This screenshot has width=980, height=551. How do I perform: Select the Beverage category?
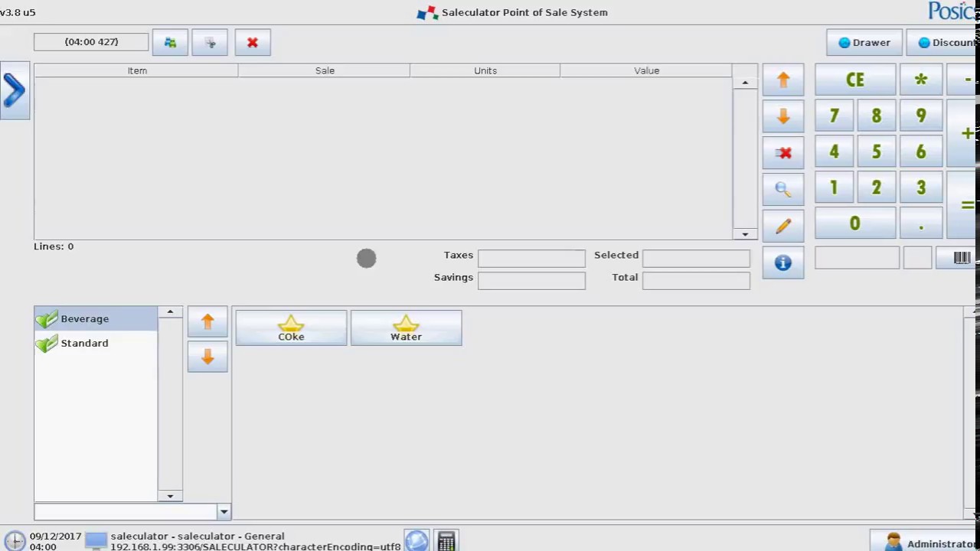click(x=96, y=318)
